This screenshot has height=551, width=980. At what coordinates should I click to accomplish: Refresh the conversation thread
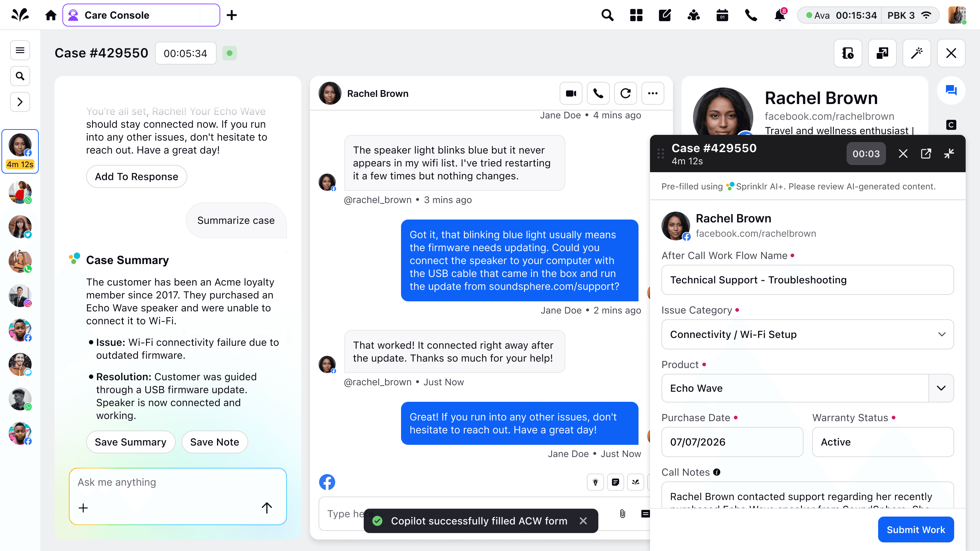tap(626, 93)
